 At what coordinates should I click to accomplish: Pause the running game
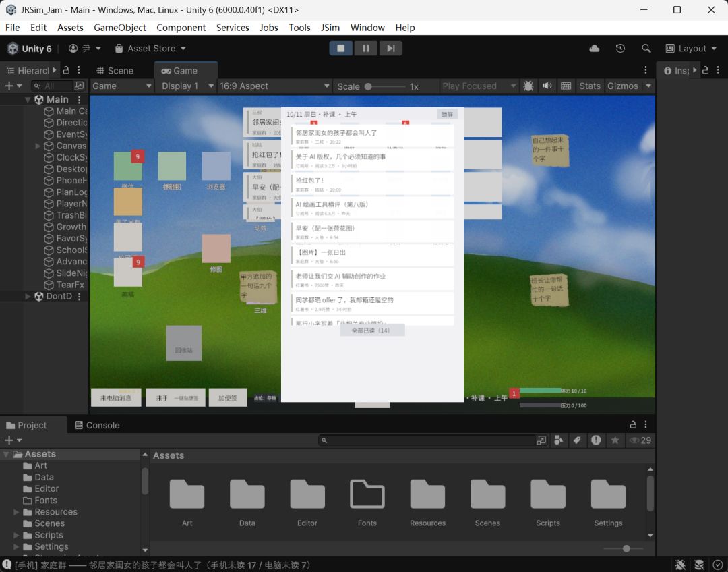[x=366, y=49]
